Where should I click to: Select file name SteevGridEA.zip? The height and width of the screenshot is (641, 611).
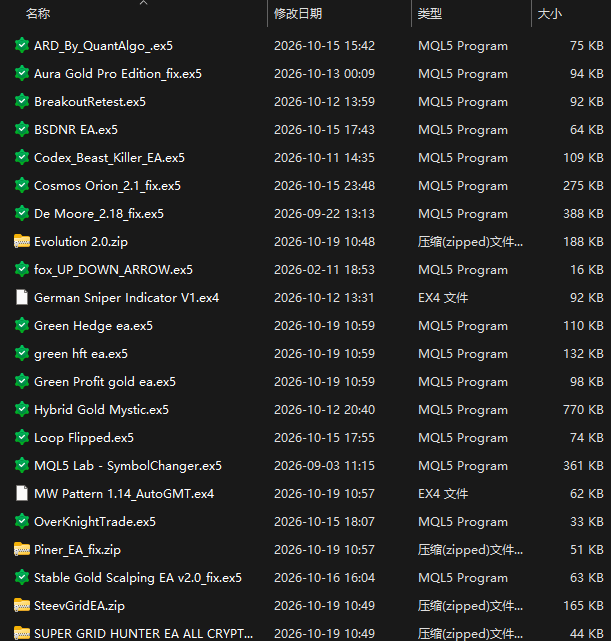point(79,606)
